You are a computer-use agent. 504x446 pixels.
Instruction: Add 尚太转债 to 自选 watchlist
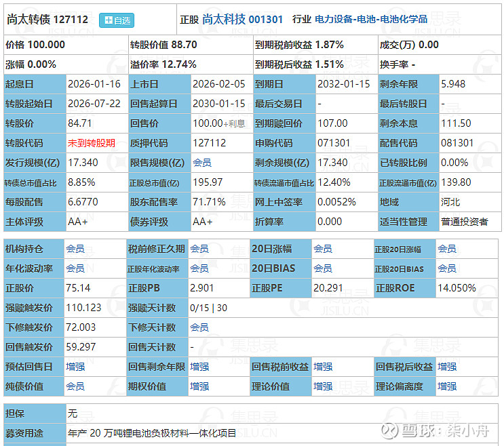117,20
